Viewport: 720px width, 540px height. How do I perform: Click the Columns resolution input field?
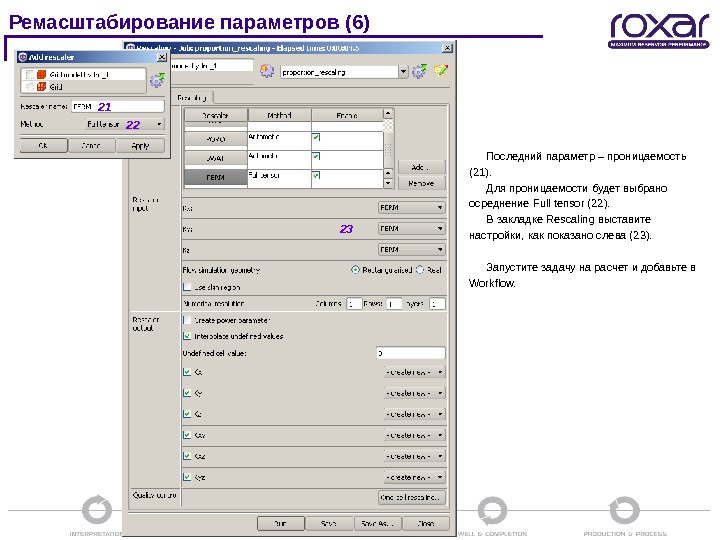pyautogui.click(x=354, y=304)
